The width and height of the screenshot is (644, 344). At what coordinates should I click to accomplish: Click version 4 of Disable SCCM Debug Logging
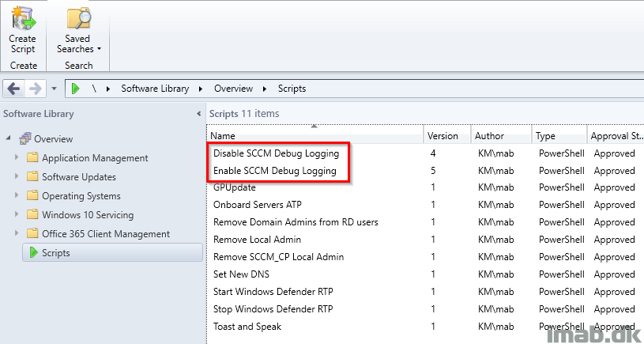[x=433, y=153]
